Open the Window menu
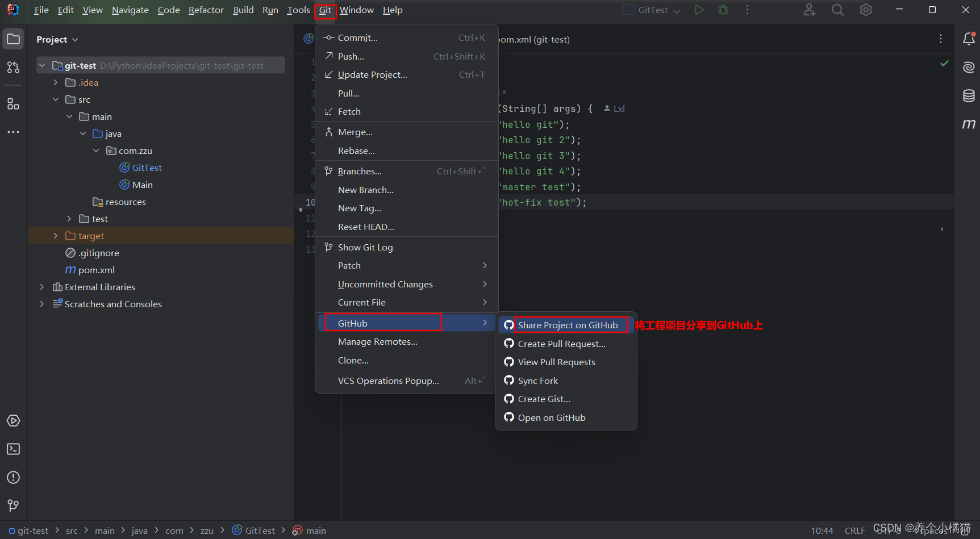 (357, 10)
